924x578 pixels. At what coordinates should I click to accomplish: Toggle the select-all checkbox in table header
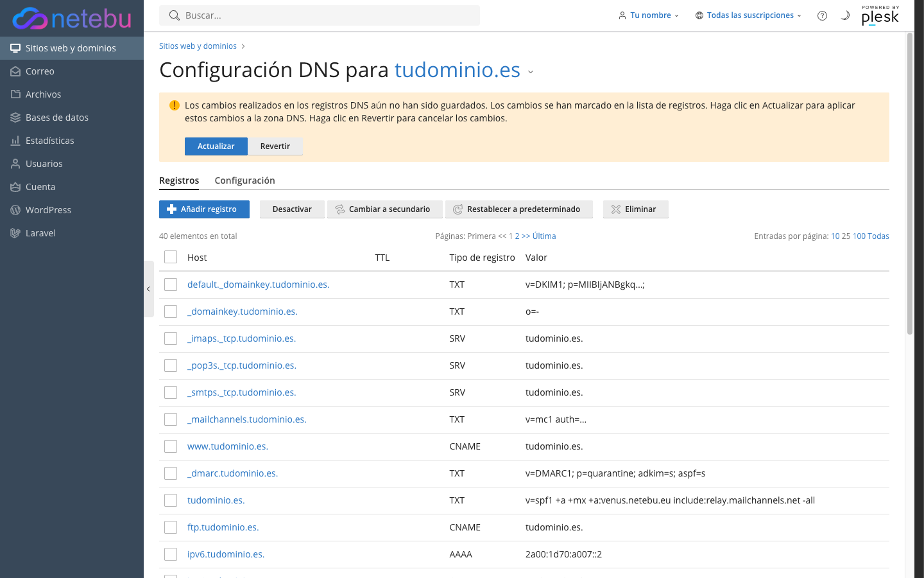pos(171,257)
